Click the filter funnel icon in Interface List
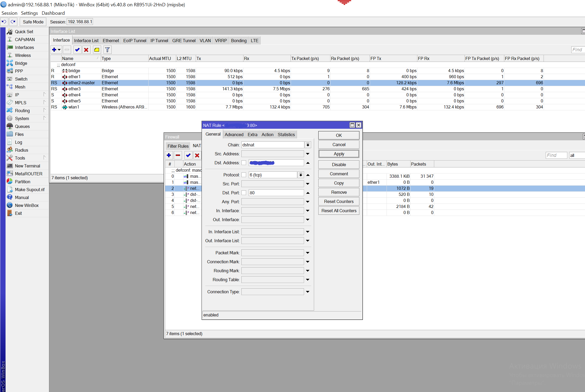Screen dimensions: 585x392 pyautogui.click(x=107, y=50)
